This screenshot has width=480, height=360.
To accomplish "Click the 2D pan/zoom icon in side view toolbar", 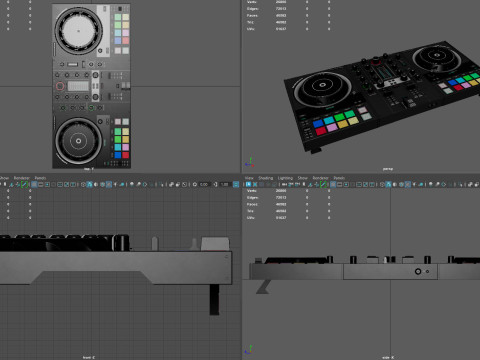I will pos(317,184).
